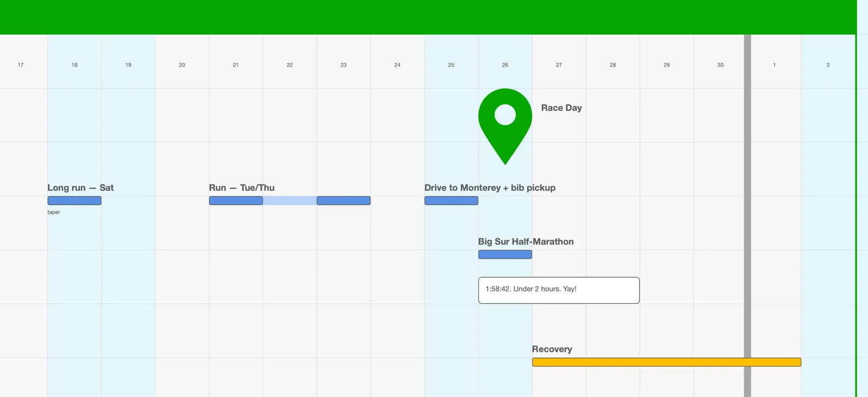Select day 21 in the date header
The image size is (868, 397).
[x=235, y=65]
